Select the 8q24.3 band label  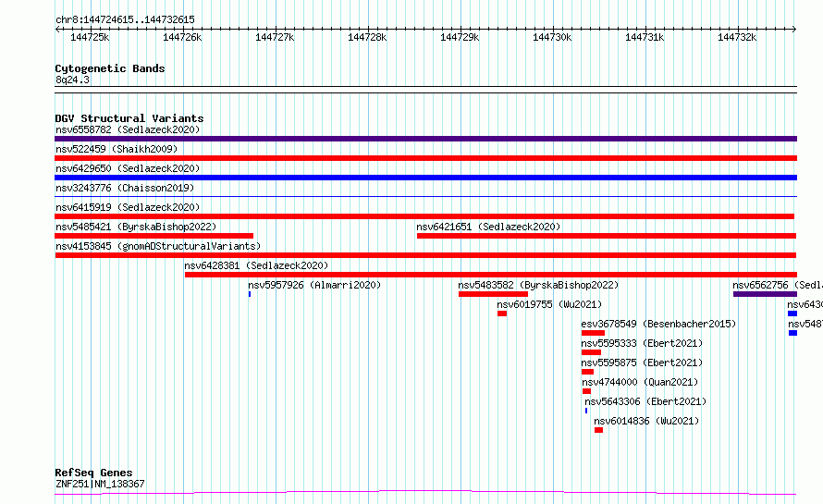click(x=72, y=80)
